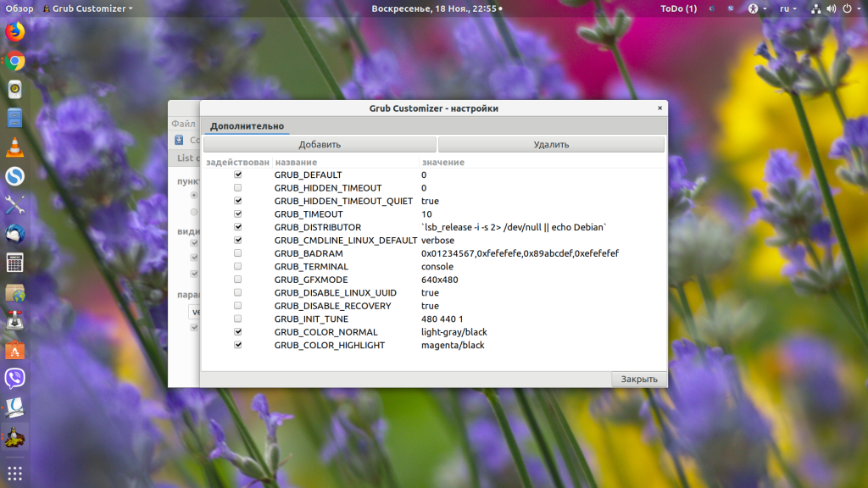
Task: Open VLC media player in dock
Action: 14,147
